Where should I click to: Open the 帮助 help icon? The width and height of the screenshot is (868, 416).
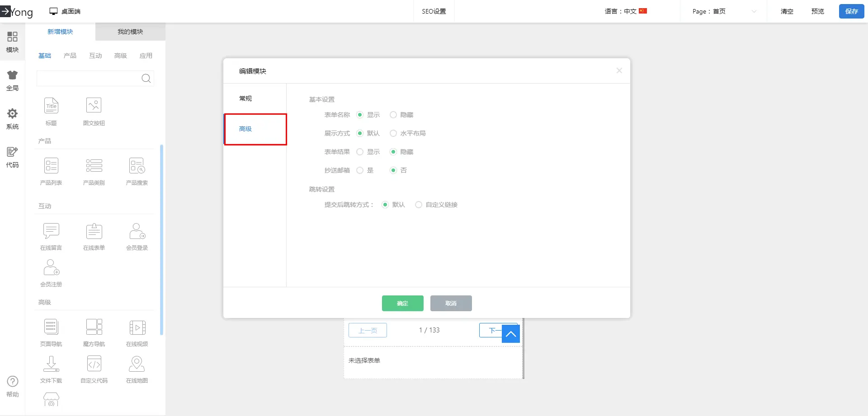[x=12, y=386]
